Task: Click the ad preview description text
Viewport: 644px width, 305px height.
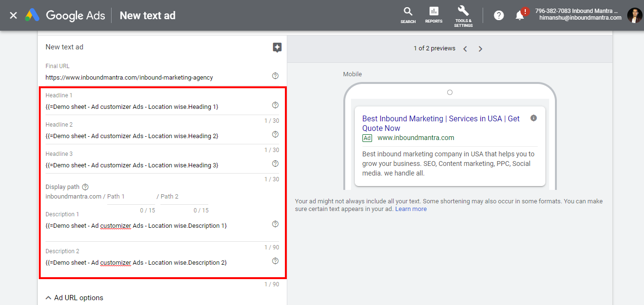Action: coord(449,164)
